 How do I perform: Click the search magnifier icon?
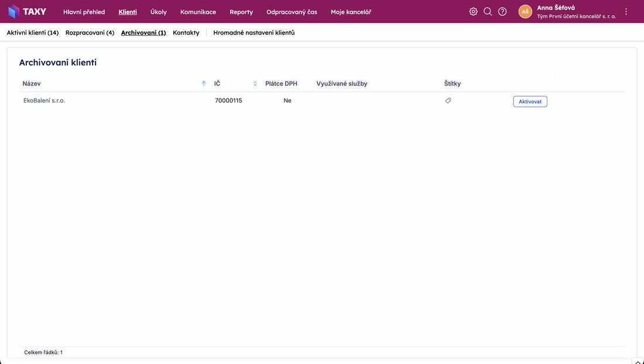(488, 12)
